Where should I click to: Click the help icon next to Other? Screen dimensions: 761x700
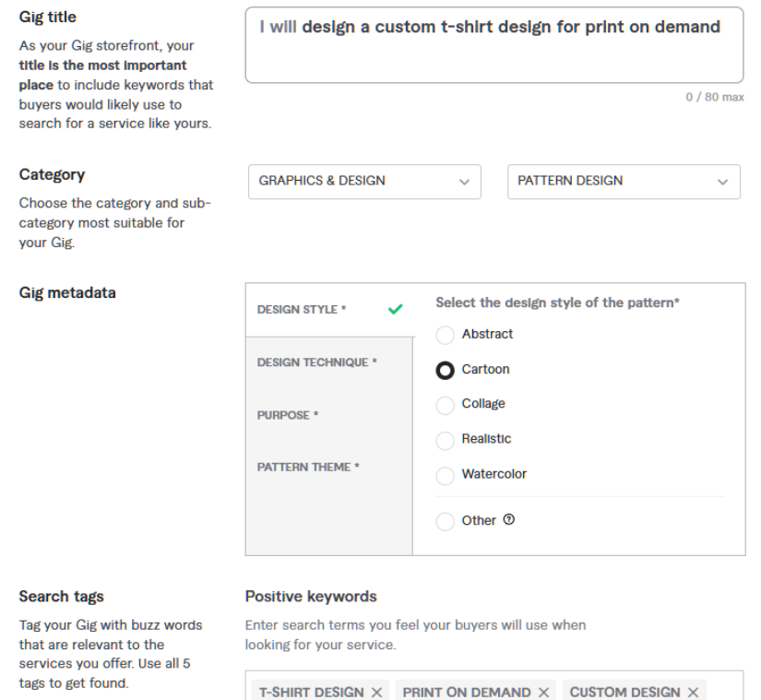[508, 519]
